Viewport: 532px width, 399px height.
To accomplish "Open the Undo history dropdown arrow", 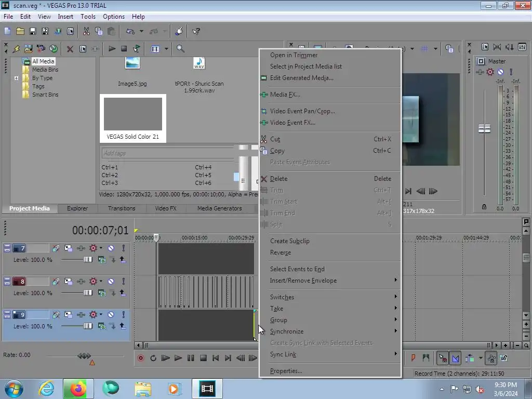I will [141, 31].
